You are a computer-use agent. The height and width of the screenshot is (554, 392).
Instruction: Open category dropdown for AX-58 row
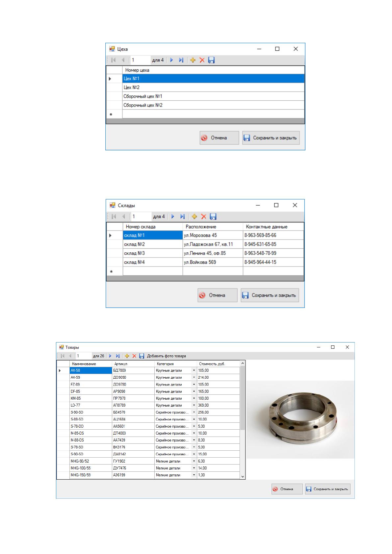tap(194, 370)
